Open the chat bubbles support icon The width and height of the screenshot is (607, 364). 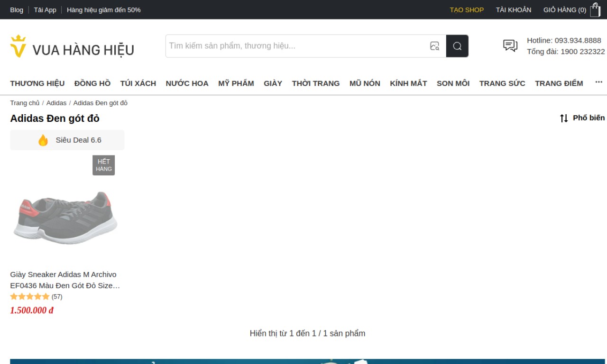[x=510, y=45]
